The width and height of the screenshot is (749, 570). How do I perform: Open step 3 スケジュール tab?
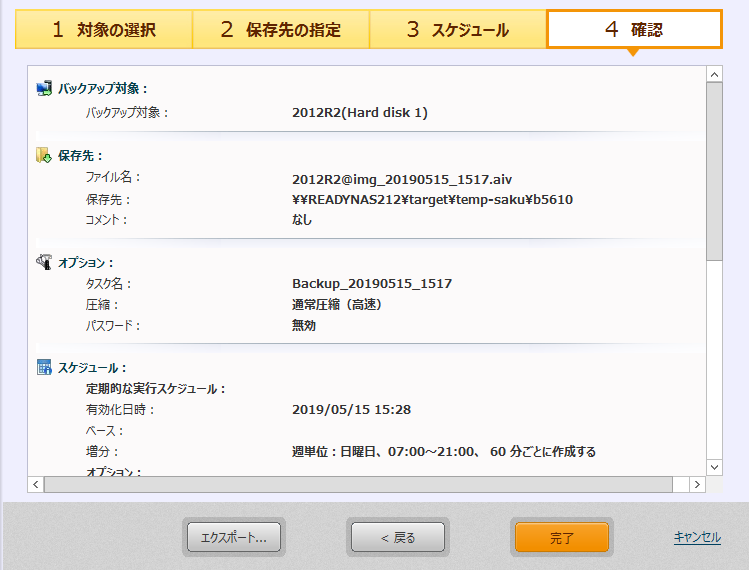pyautogui.click(x=457, y=30)
